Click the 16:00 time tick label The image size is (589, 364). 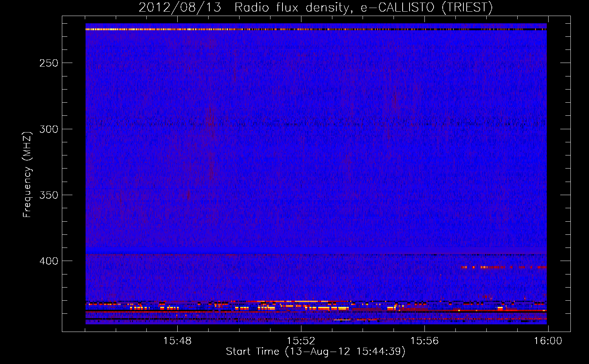click(548, 341)
